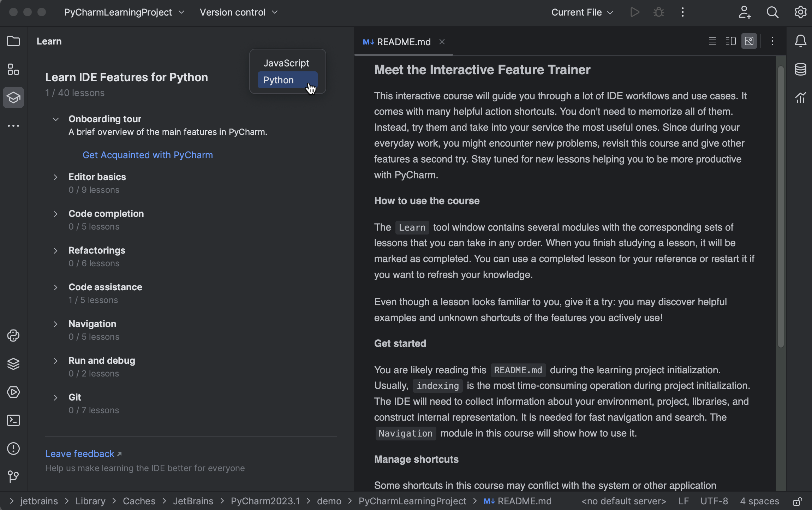Open the Notifications bell
812x510 pixels.
800,41
